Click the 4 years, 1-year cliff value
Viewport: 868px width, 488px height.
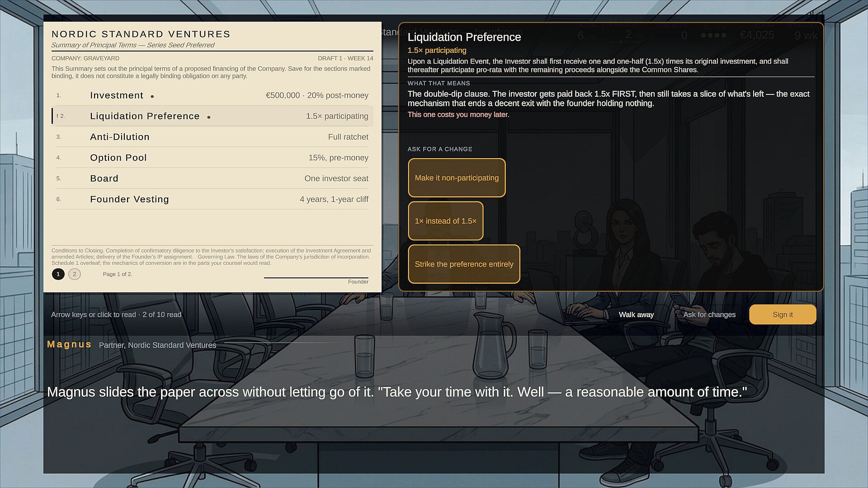click(334, 199)
